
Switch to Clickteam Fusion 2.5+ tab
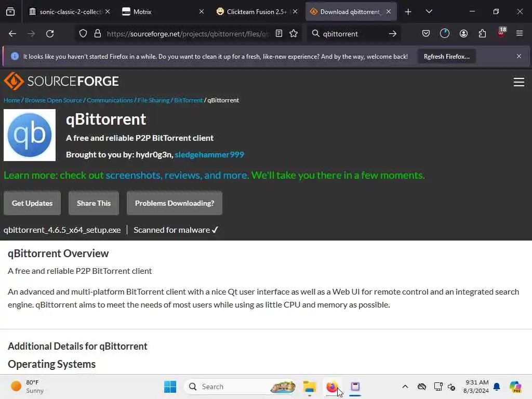[257, 12]
